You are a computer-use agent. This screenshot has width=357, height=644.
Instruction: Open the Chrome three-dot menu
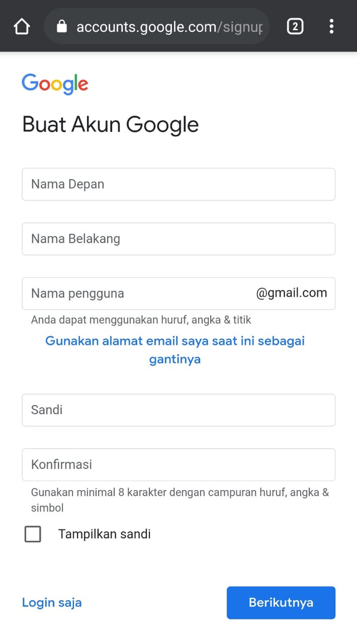(x=331, y=26)
